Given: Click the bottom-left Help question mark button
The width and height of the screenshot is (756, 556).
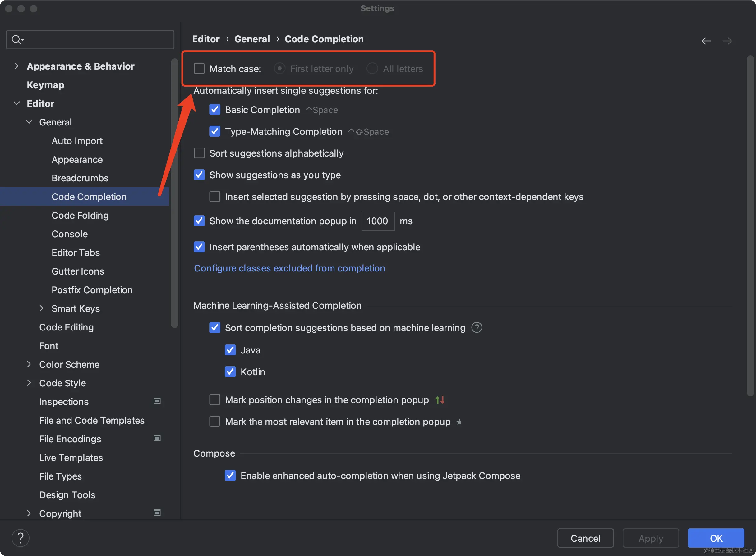Looking at the screenshot, I should (x=21, y=538).
